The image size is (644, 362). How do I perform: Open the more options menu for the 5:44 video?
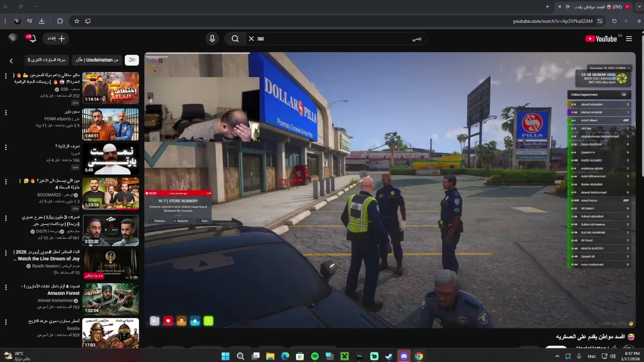point(6,147)
